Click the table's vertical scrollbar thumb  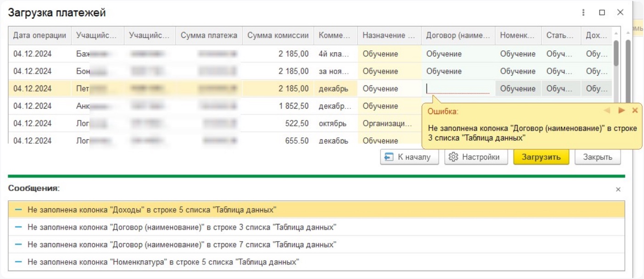point(616,53)
